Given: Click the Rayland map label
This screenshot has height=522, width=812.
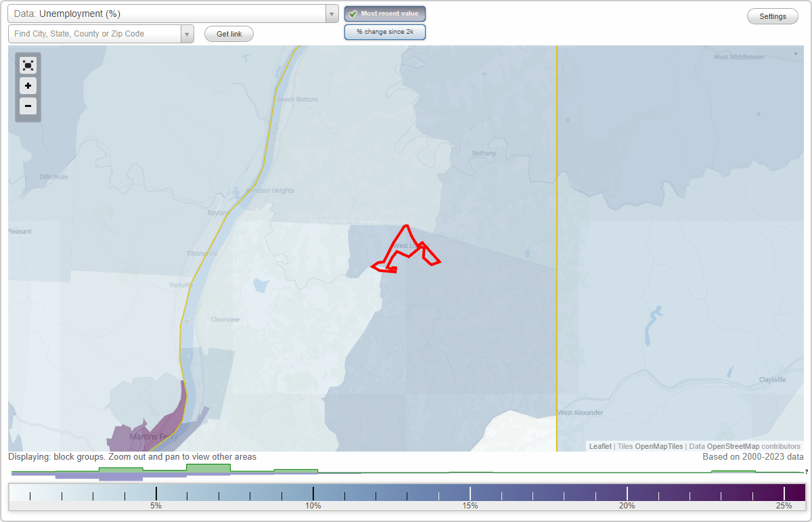Looking at the screenshot, I should [x=219, y=213].
